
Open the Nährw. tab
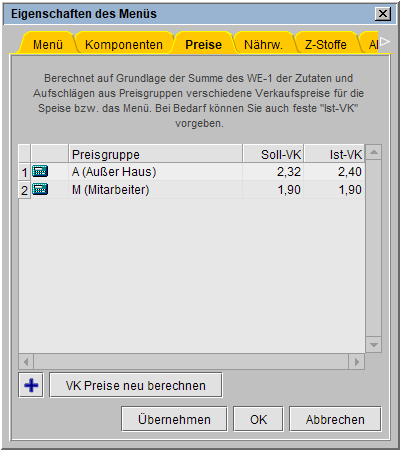tap(263, 44)
